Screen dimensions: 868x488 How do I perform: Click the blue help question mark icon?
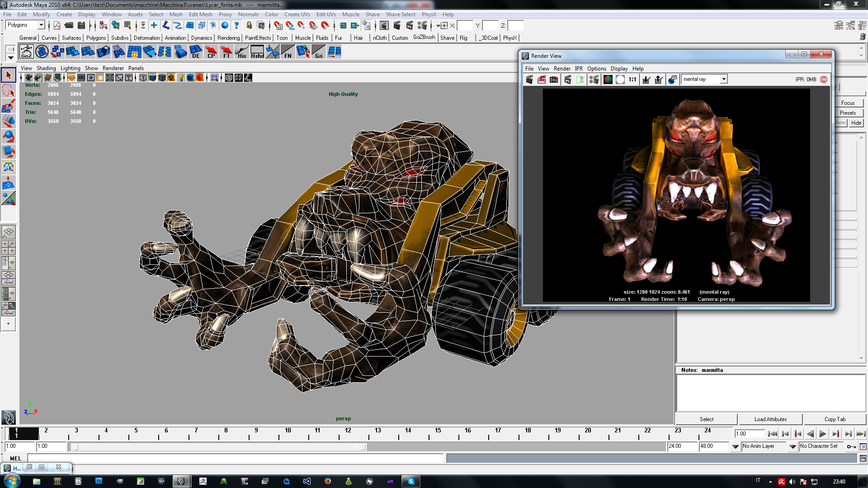[236, 25]
